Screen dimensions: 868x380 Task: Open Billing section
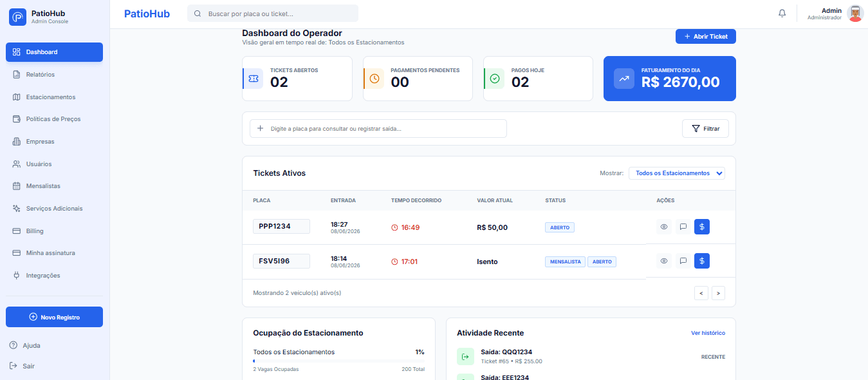[54, 231]
